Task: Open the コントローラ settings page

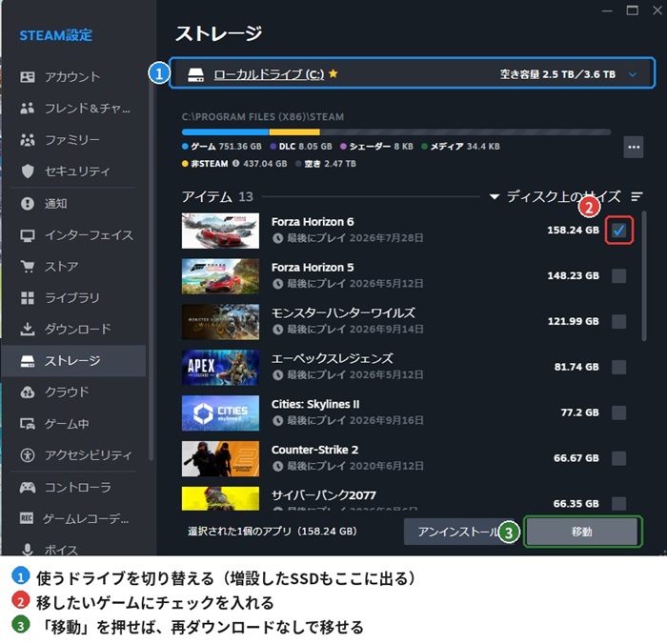Action: tap(73, 487)
